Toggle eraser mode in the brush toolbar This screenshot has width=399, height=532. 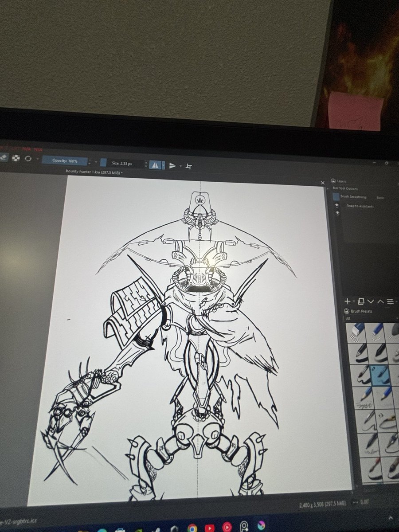click(x=3, y=156)
